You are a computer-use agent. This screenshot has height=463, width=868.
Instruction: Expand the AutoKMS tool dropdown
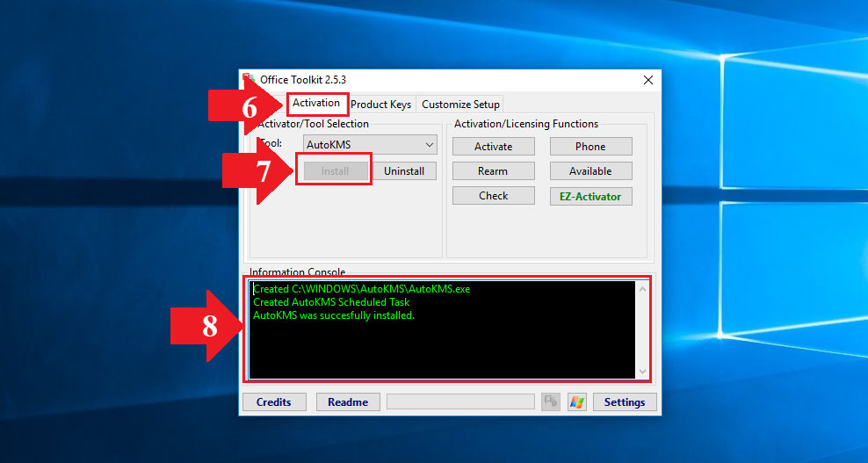coord(370,145)
